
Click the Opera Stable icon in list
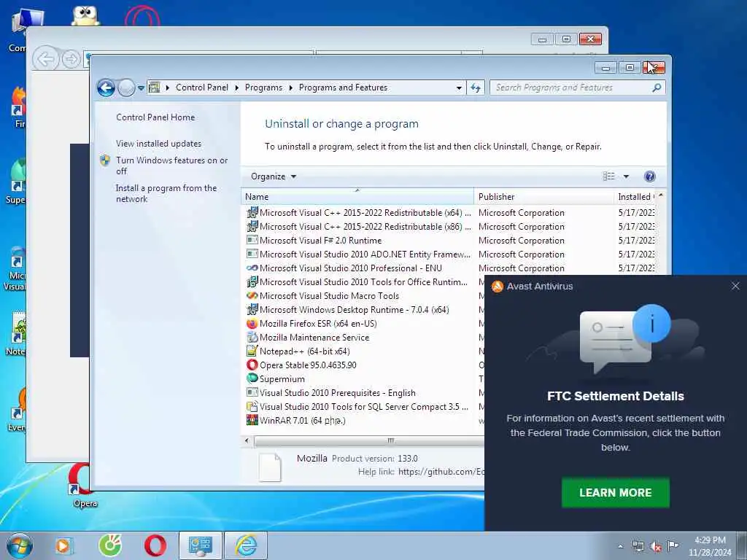[252, 365]
